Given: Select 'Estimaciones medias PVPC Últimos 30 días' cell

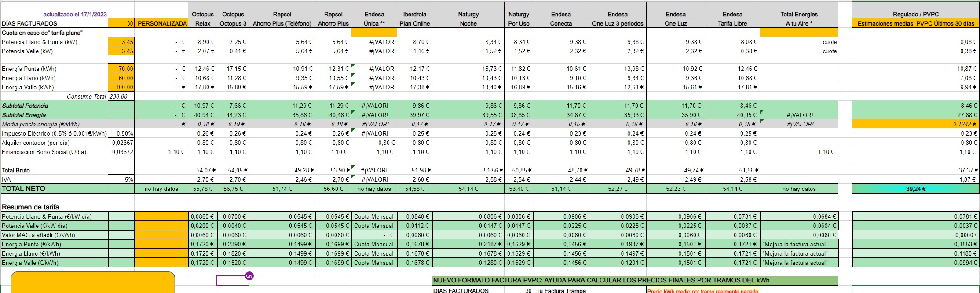Looking at the screenshot, I should click(x=916, y=23).
